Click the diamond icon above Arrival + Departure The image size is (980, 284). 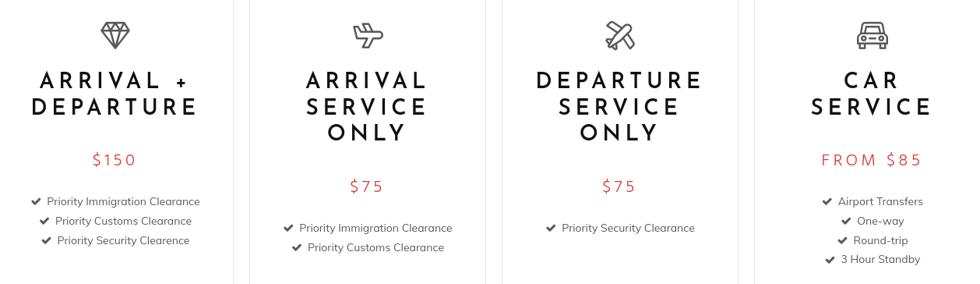click(x=115, y=35)
